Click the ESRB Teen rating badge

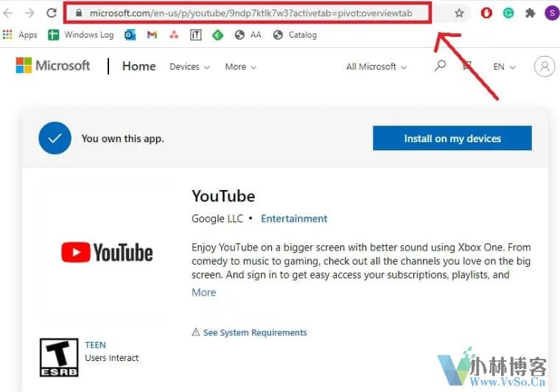point(59,357)
